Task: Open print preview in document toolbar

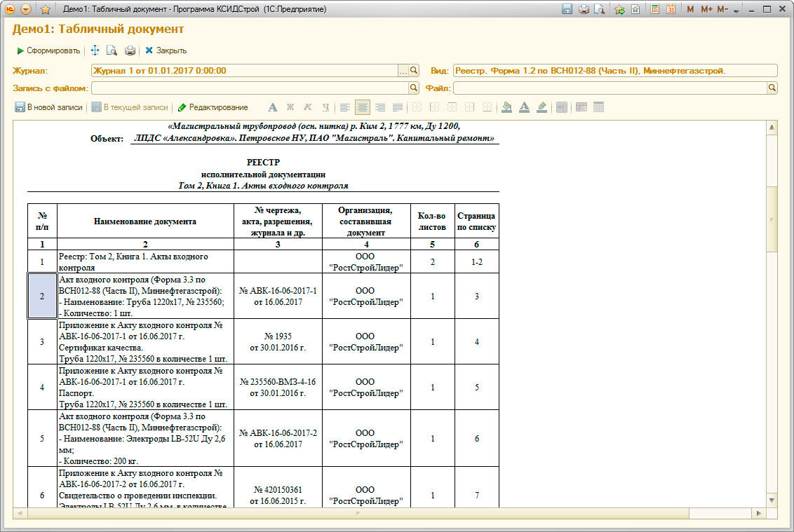Action: (x=112, y=50)
